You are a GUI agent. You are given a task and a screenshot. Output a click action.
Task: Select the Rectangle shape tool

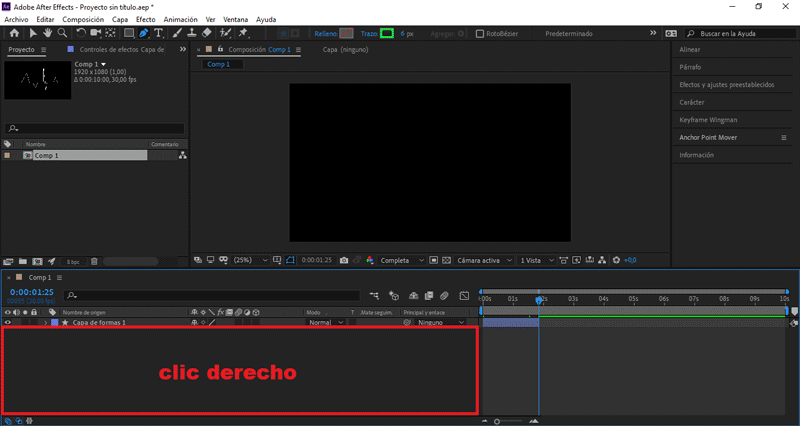pos(129,33)
